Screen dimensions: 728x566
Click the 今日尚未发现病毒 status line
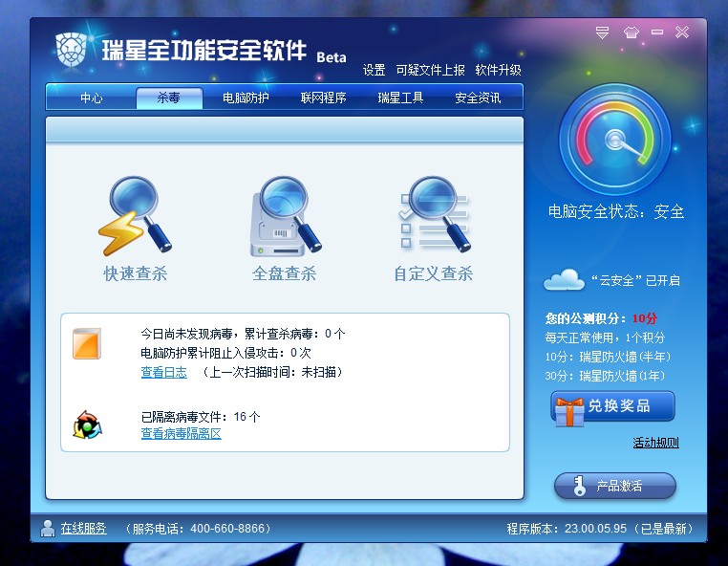pos(243,334)
